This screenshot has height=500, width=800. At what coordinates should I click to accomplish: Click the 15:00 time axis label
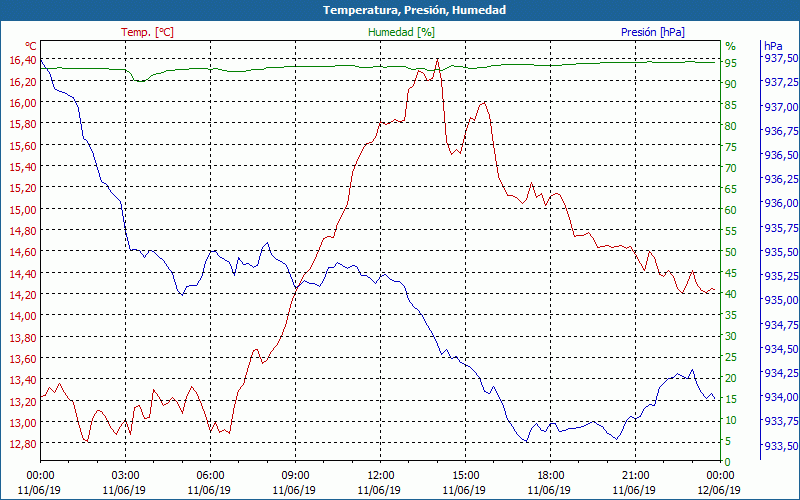point(465,476)
